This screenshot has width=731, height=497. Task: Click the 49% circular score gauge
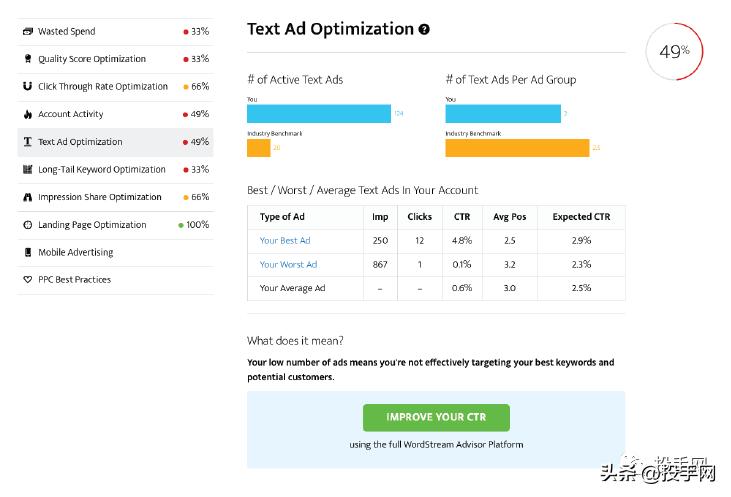click(674, 50)
